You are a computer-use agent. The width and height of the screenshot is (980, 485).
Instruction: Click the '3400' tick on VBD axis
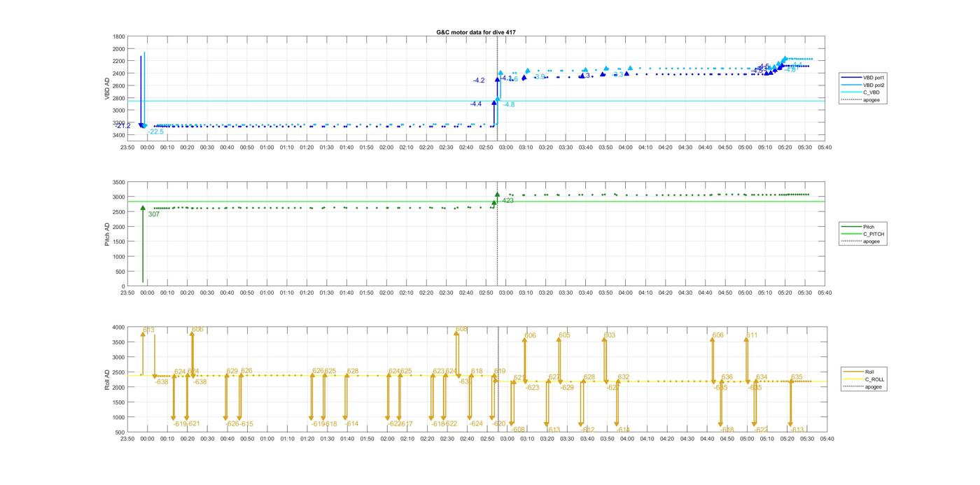click(x=119, y=135)
